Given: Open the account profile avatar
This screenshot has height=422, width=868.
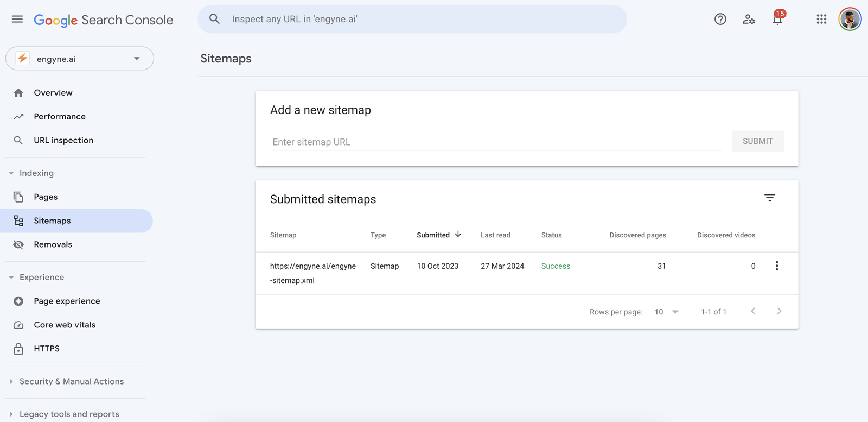Looking at the screenshot, I should [x=850, y=20].
